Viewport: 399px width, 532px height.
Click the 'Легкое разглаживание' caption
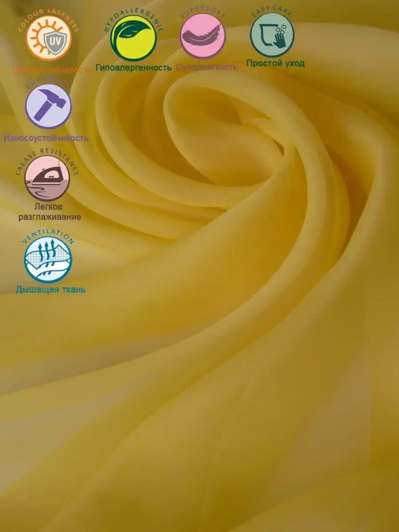point(49,212)
